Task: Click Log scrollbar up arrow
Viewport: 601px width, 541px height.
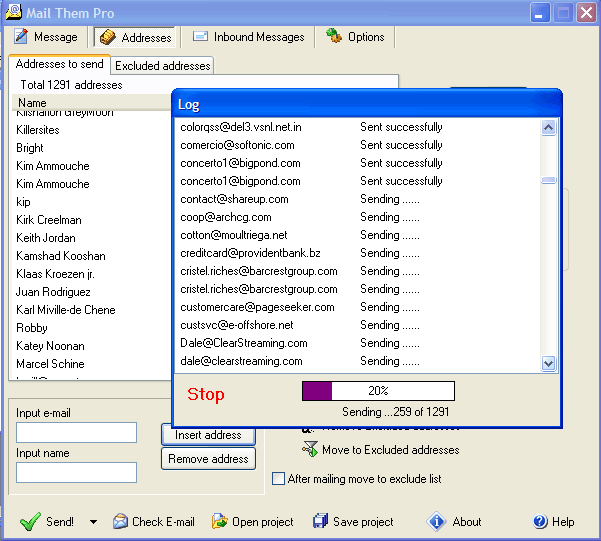Action: (x=548, y=127)
